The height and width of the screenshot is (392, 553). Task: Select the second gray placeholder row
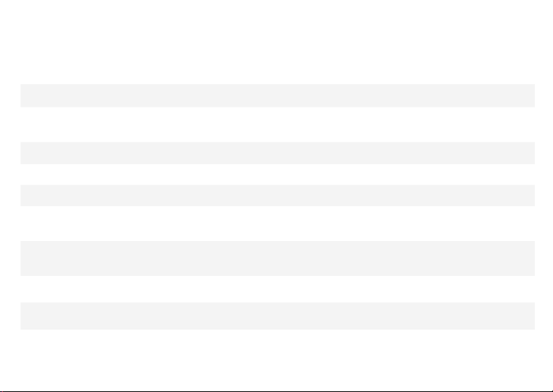click(x=278, y=153)
